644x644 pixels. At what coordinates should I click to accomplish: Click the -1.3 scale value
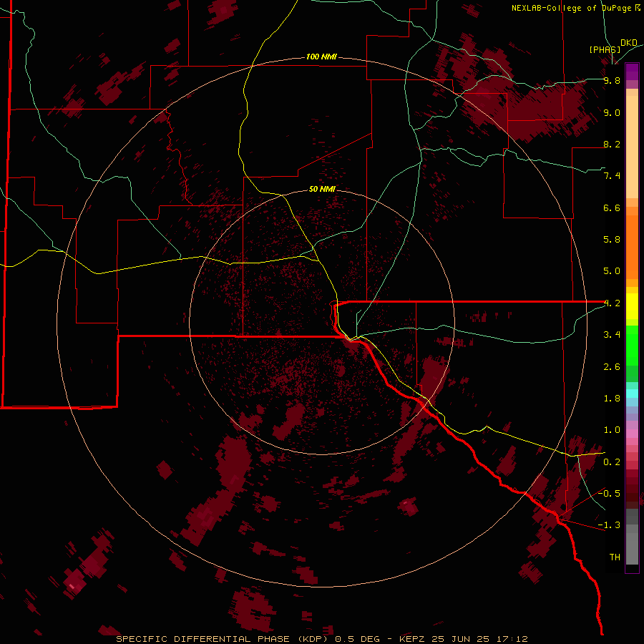609,525
